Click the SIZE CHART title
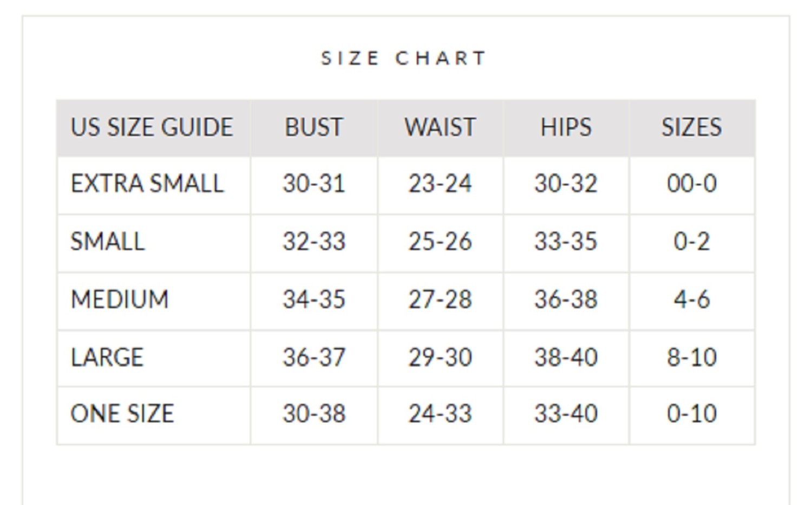812x505 pixels. click(404, 58)
